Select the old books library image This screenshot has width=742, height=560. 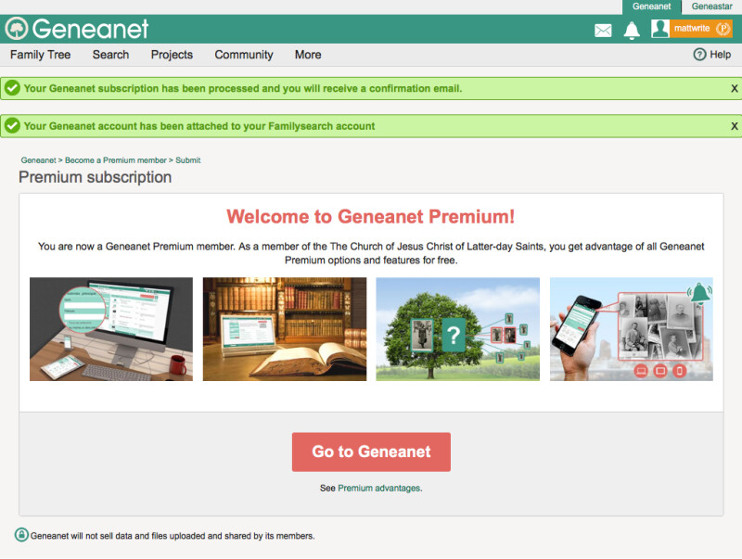click(x=285, y=329)
